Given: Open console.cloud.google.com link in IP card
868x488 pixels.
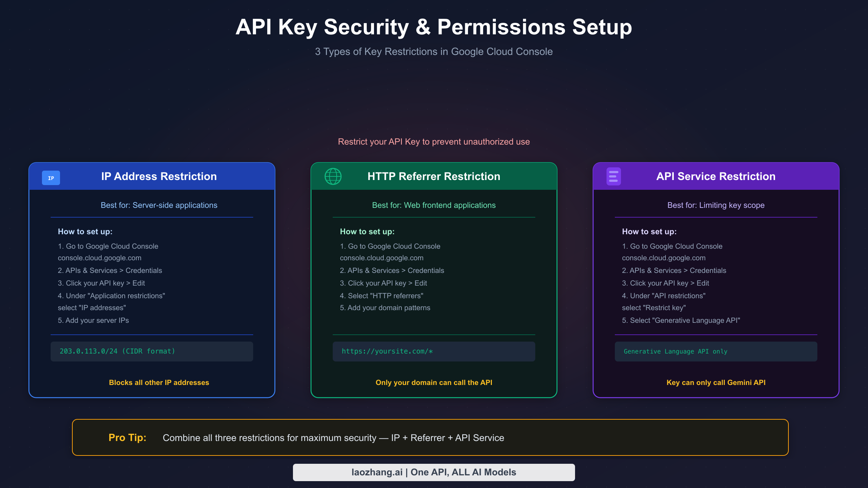Looking at the screenshot, I should click(x=99, y=258).
